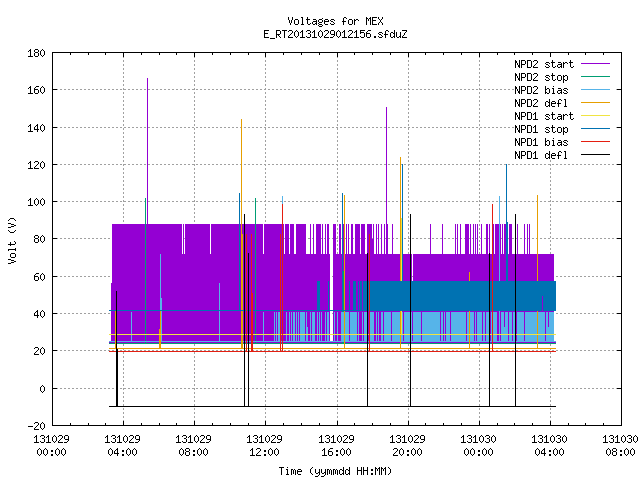Click the tallest purple spike near 166 V
The height and width of the screenshot is (480, 640).
coord(147,151)
